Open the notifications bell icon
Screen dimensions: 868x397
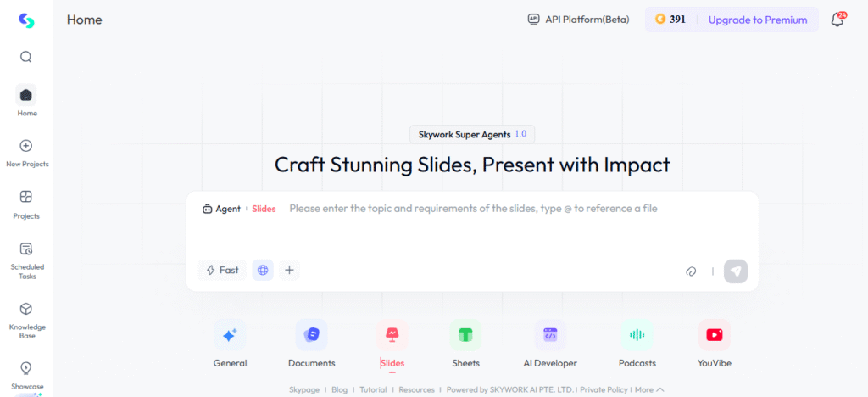837,20
